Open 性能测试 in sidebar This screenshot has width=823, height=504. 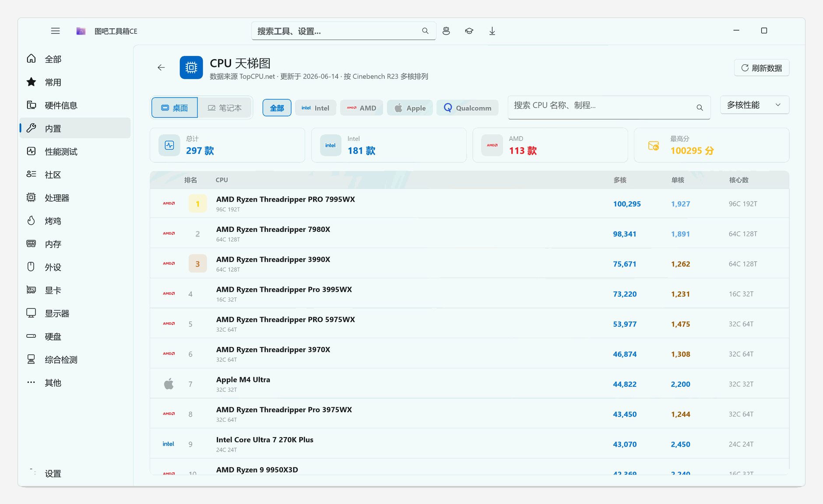[75, 152]
